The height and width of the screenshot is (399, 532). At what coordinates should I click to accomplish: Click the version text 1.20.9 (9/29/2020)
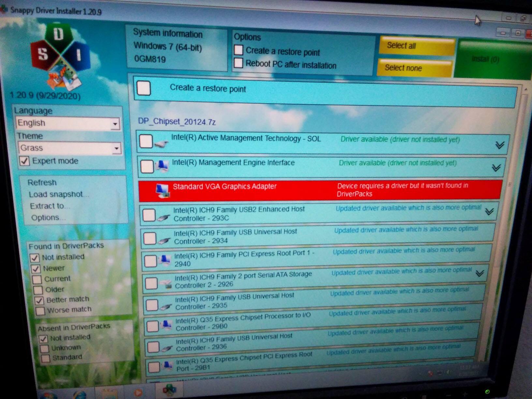coord(45,96)
